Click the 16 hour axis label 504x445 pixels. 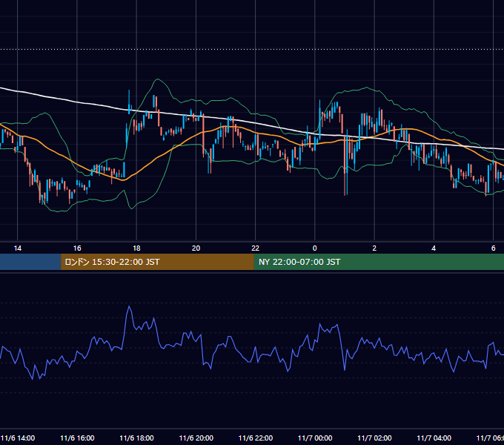(77, 248)
